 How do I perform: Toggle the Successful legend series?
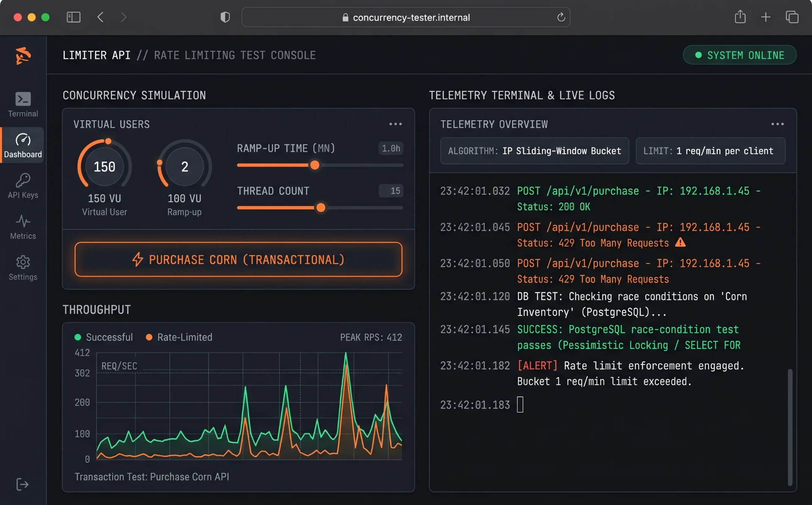(x=104, y=337)
